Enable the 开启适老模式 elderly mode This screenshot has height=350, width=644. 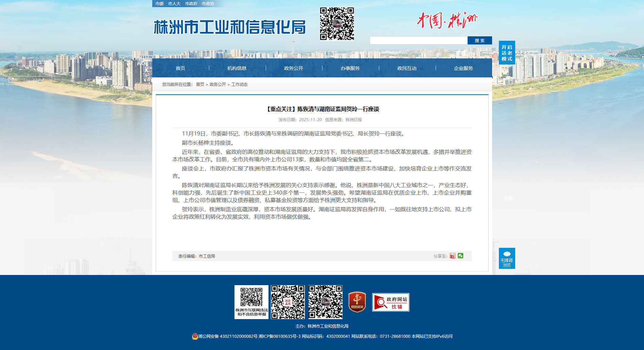coord(507,53)
